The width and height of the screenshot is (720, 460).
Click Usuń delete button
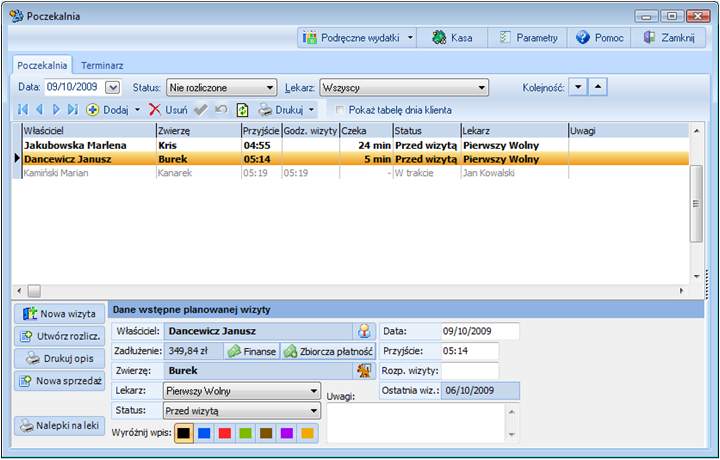tap(168, 110)
